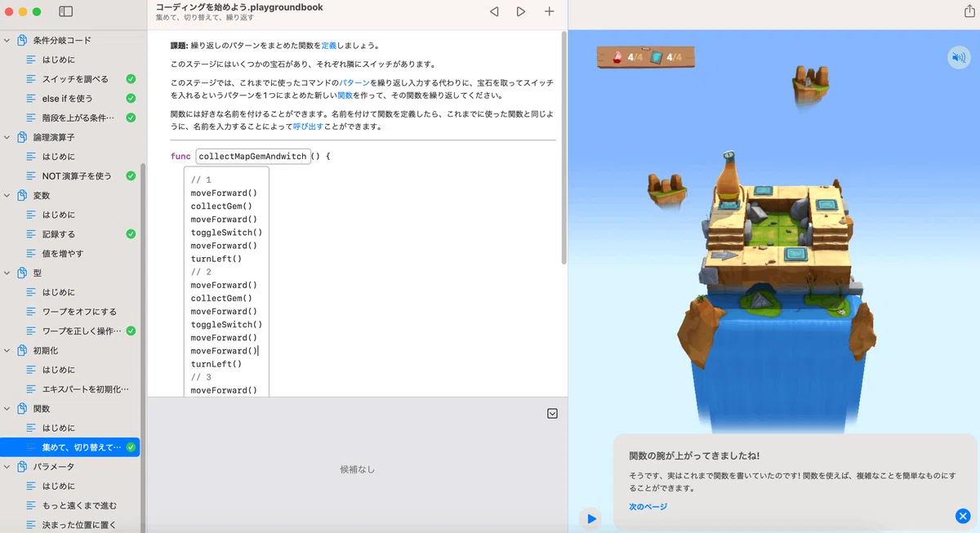This screenshot has width=980, height=533.
Task: Follow the パターン glossary link
Action: [354, 83]
